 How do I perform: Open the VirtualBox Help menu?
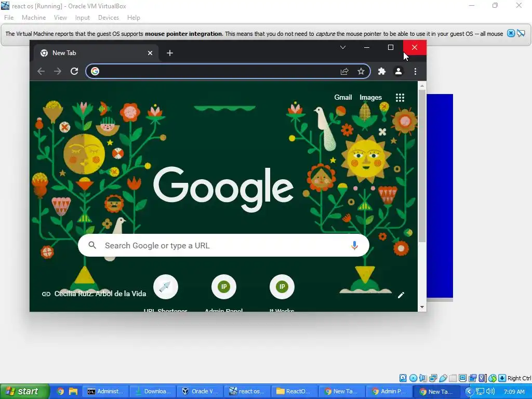pos(134,18)
